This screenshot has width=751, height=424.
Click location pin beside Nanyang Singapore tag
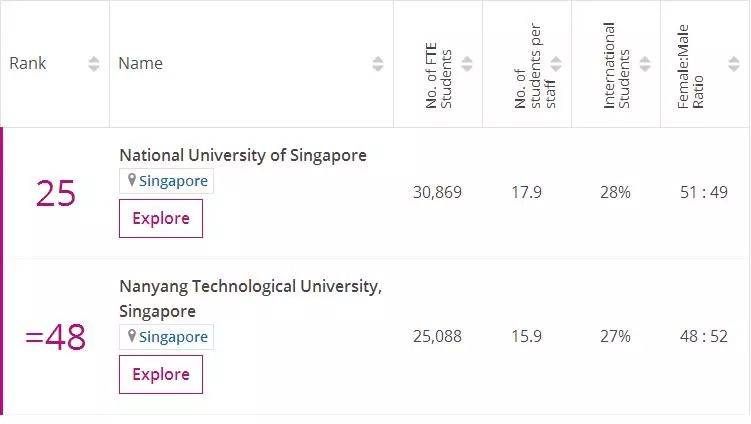132,336
